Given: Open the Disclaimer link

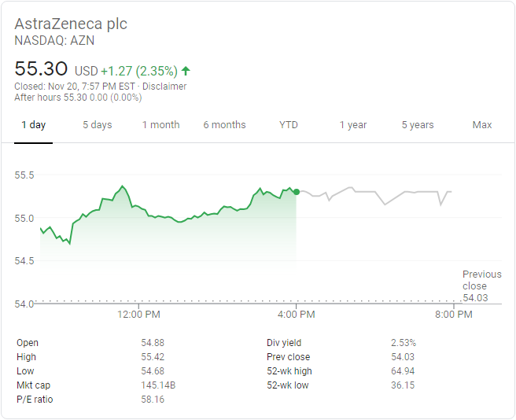Looking at the screenshot, I should click(164, 87).
